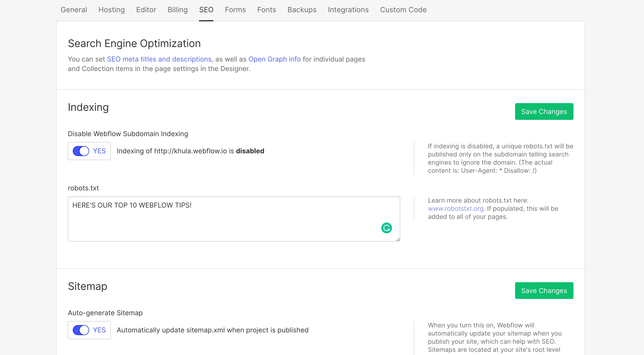644x355 pixels.
Task: Go to the Billing tab
Action: (x=178, y=10)
